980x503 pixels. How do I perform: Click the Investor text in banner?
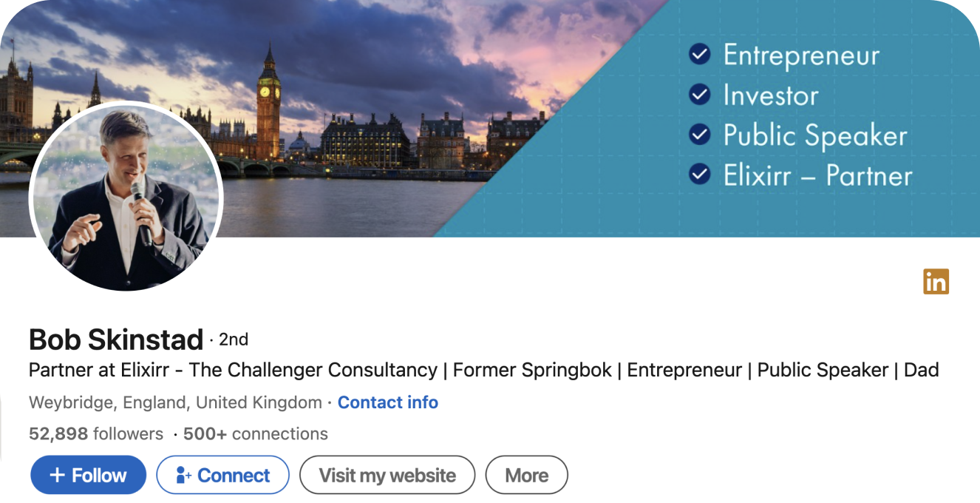(x=771, y=95)
